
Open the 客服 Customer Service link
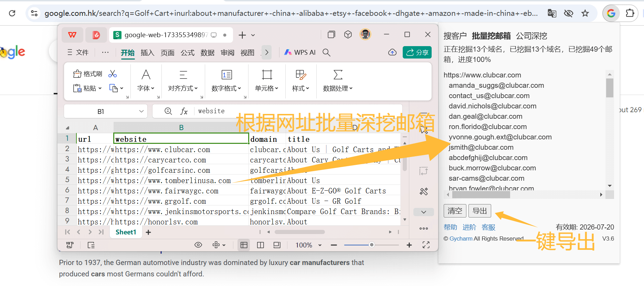pyautogui.click(x=488, y=227)
